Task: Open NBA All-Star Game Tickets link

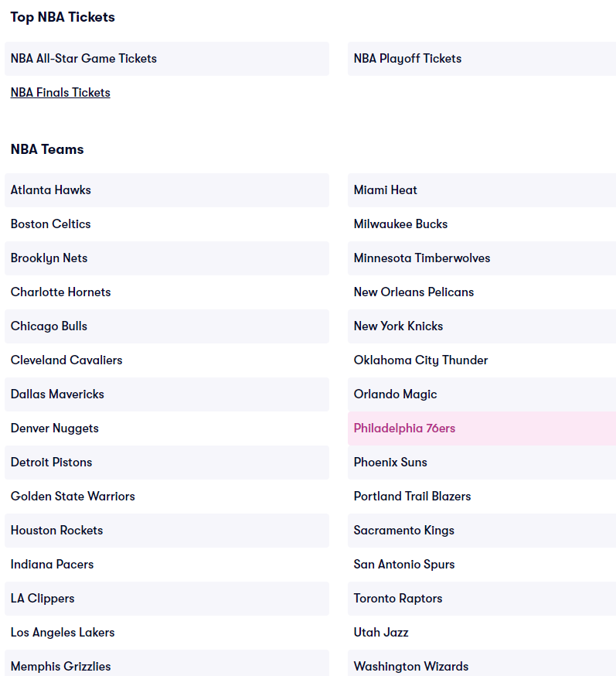Action: 167,59
